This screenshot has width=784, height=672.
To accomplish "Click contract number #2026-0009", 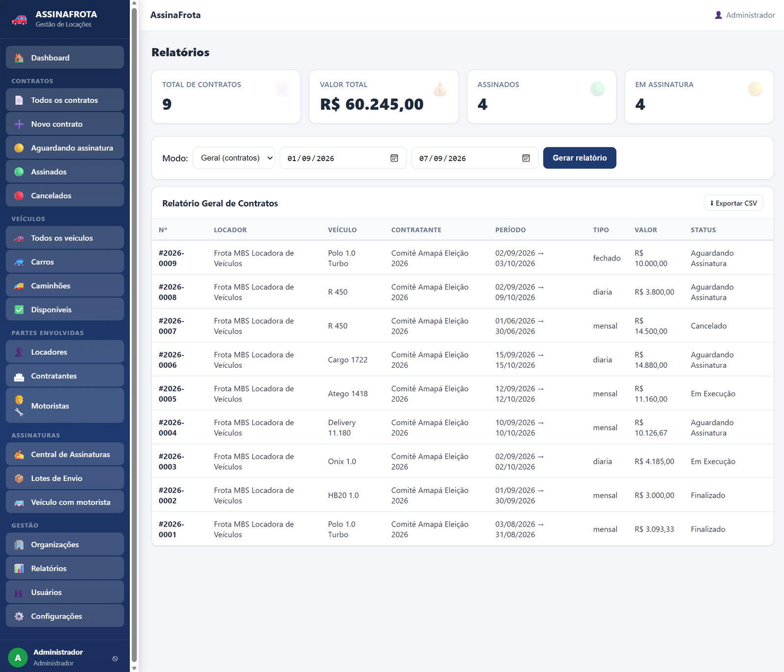I will 171,258.
